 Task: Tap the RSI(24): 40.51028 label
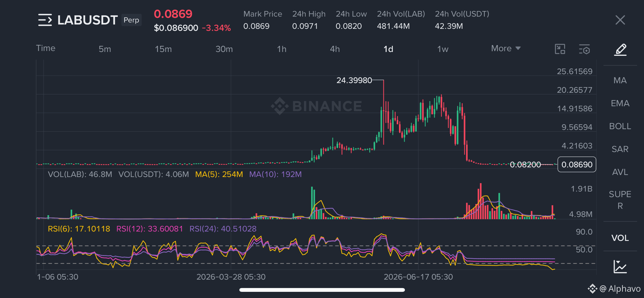point(223,229)
